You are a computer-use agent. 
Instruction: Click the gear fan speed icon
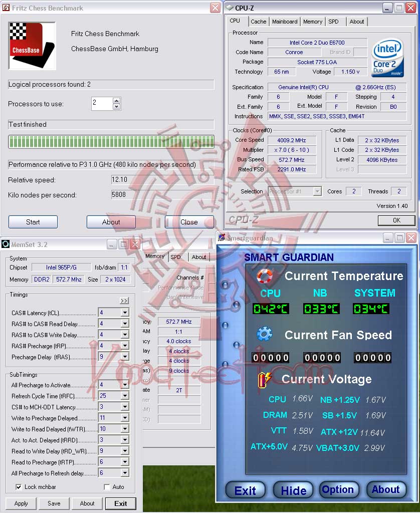coord(265,334)
